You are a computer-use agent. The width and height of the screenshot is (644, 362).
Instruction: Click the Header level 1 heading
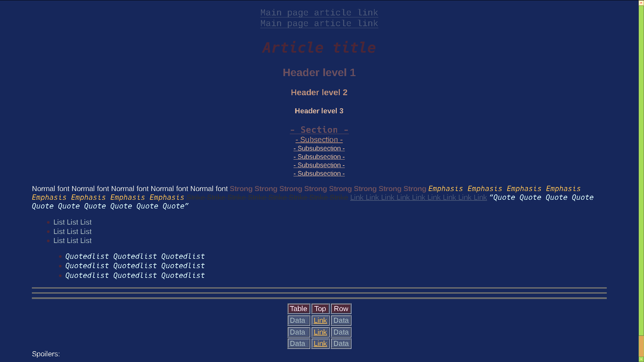pos(319,72)
